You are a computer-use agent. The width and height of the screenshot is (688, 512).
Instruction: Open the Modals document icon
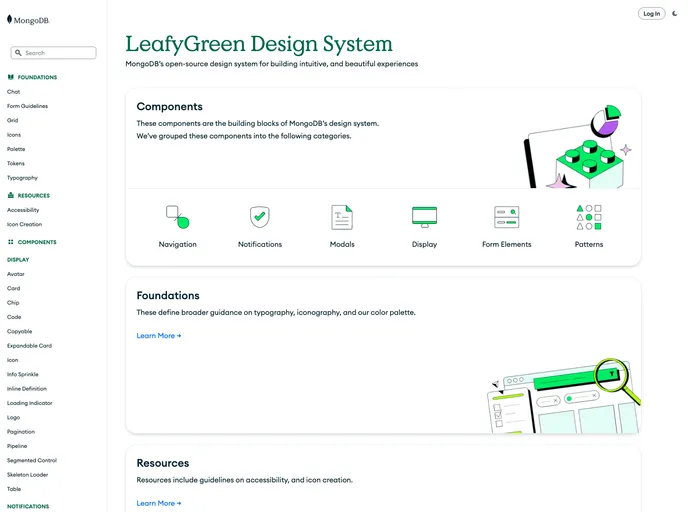342,217
